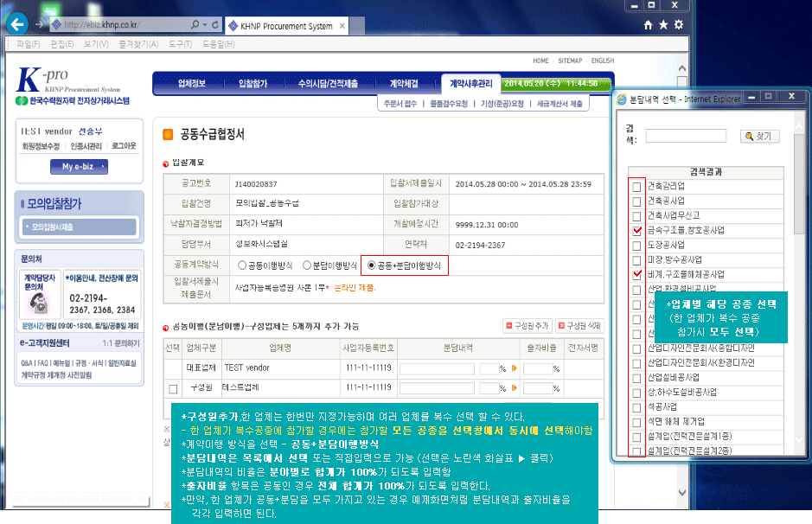Switch to the 계약체결 tab
Viewport: 812px width, 524px height.
(404, 83)
